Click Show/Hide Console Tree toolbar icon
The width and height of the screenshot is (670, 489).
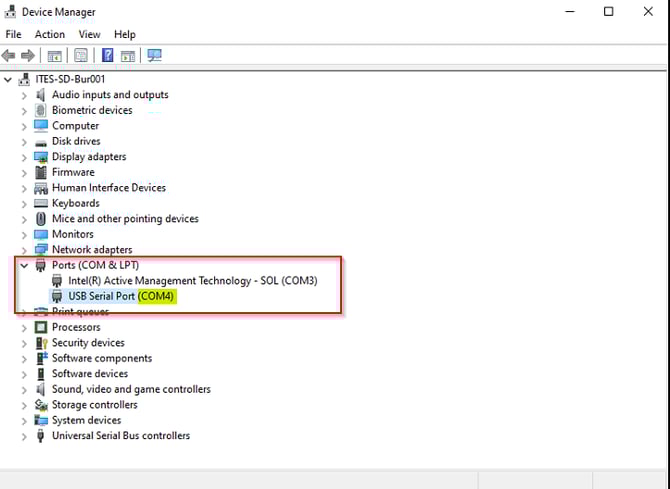[54, 56]
